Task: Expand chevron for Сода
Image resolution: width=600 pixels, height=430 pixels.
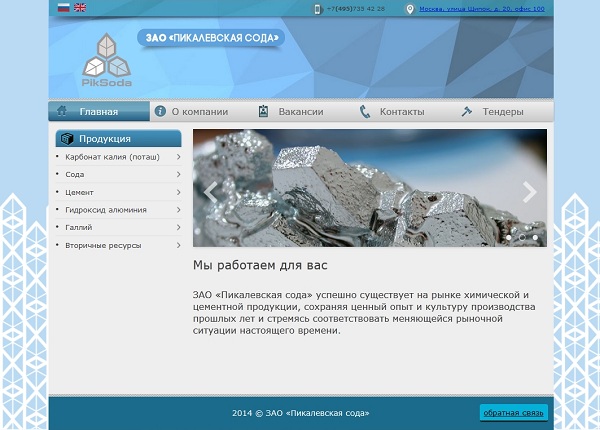Action: (x=178, y=174)
